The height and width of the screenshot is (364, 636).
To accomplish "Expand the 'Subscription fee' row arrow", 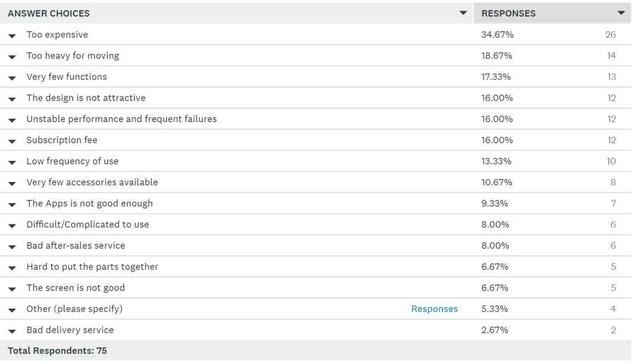I will pos(12,141).
